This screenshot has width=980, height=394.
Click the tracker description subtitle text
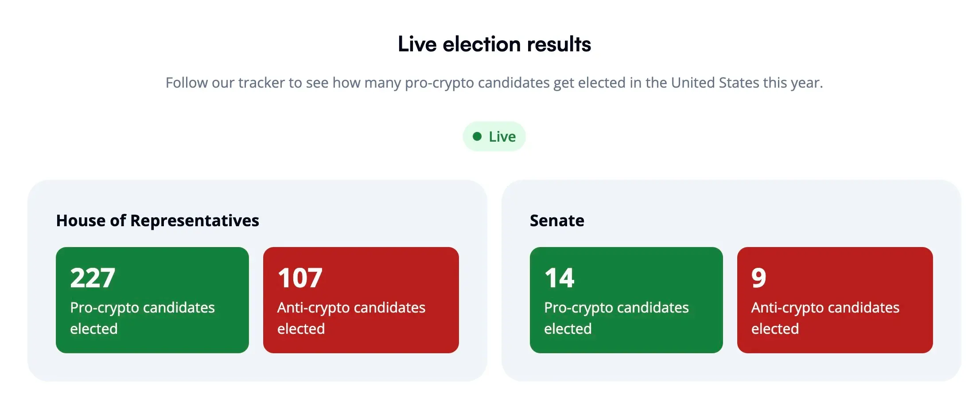point(494,83)
